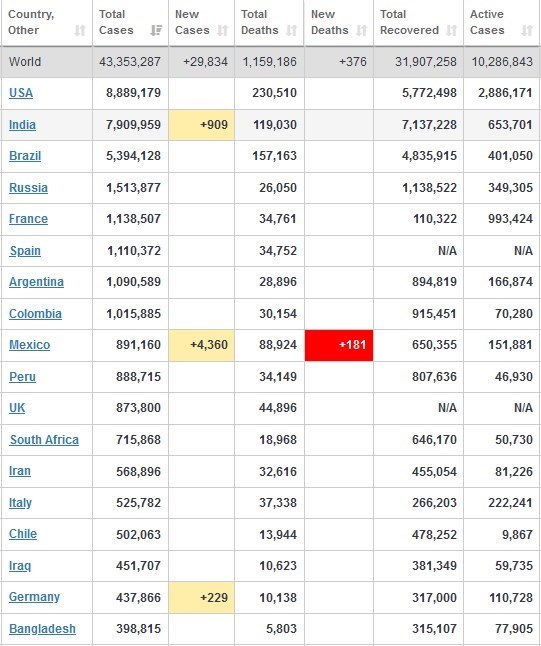Open Russia statistics link

tap(28, 187)
